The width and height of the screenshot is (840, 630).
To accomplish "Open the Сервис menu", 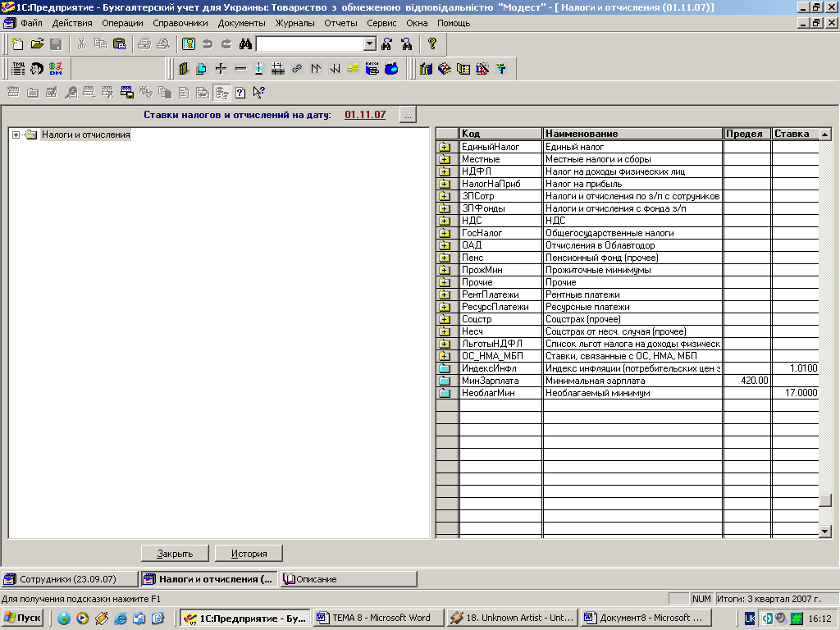I will 381,23.
